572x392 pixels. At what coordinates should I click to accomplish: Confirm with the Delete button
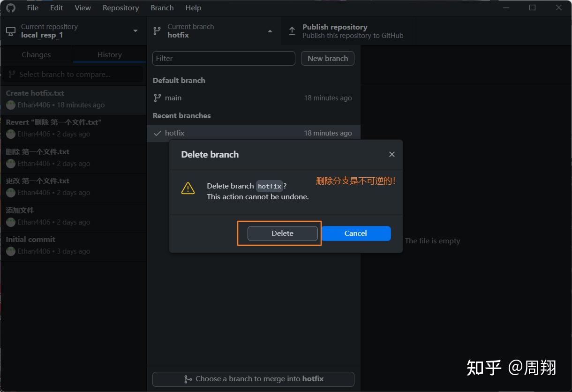(x=283, y=233)
